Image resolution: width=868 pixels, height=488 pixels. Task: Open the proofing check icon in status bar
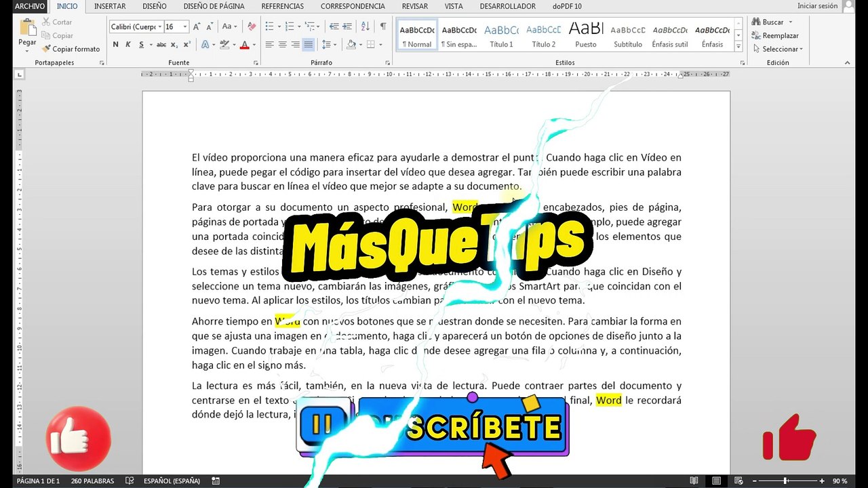[130, 481]
